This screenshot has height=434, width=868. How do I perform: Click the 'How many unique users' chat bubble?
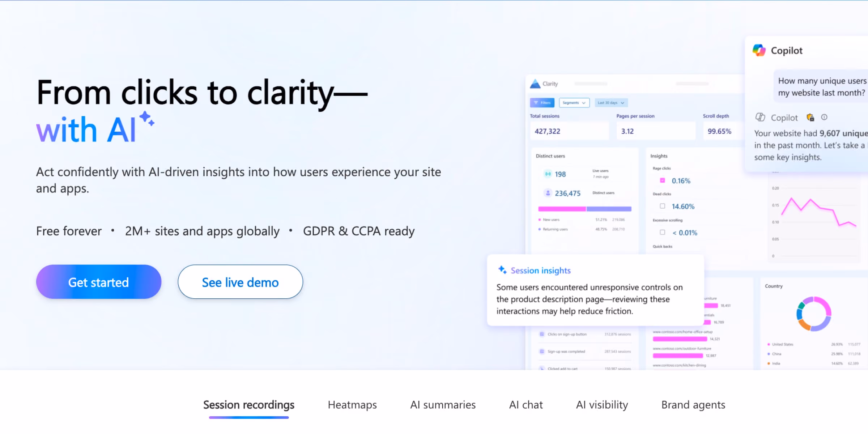click(821, 87)
